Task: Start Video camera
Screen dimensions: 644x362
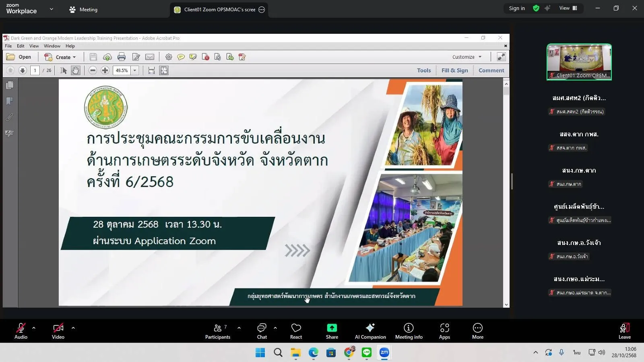Action: pos(58,331)
